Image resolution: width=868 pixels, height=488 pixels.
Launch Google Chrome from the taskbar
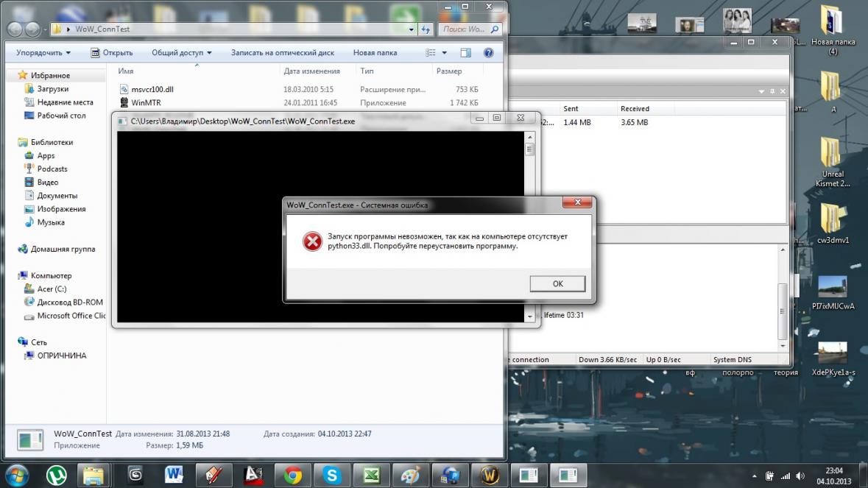293,475
